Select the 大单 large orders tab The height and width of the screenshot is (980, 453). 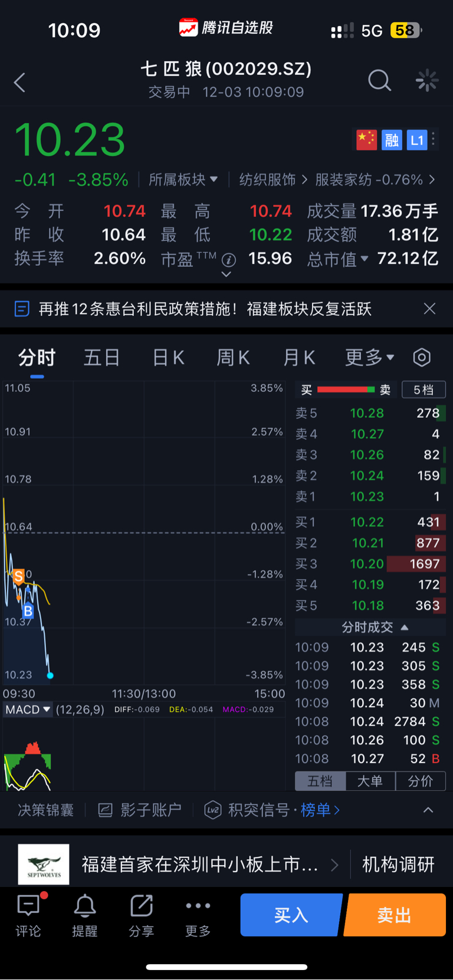[370, 781]
